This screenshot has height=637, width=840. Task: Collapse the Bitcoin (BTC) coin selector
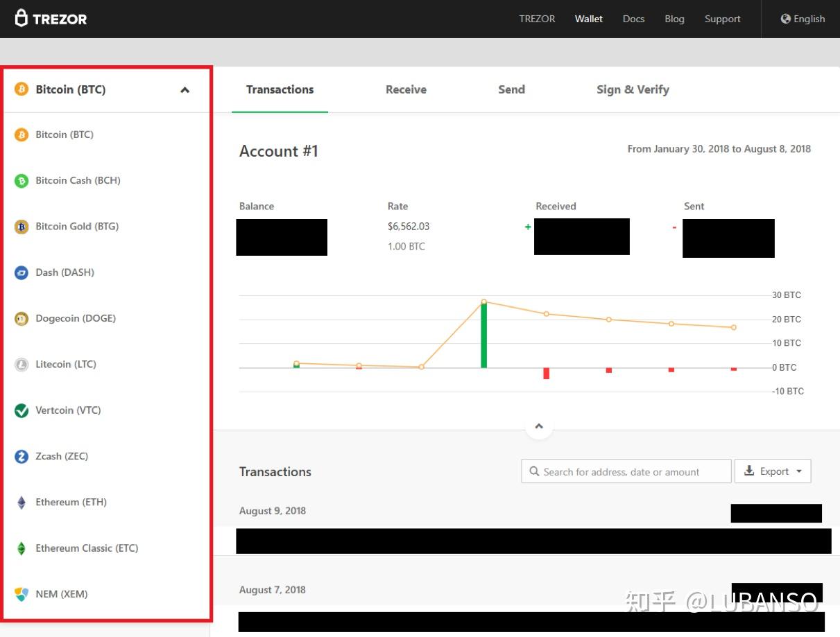[x=185, y=89]
